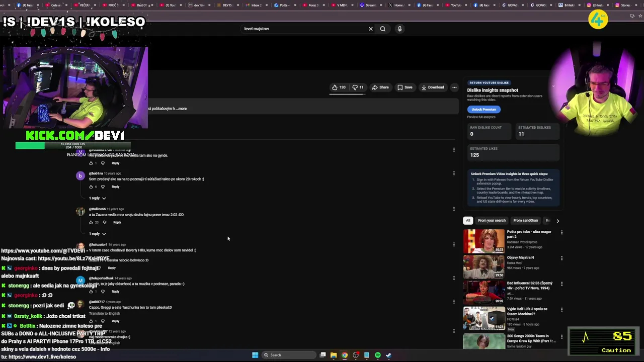The height and width of the screenshot is (362, 644).
Task: Reply to the @bob1na comment
Action: 115,187
